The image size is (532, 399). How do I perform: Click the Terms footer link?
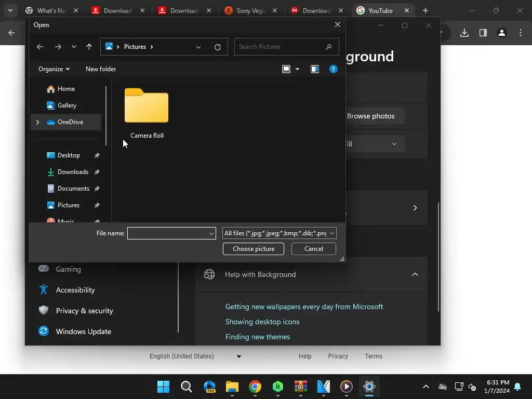click(x=373, y=356)
